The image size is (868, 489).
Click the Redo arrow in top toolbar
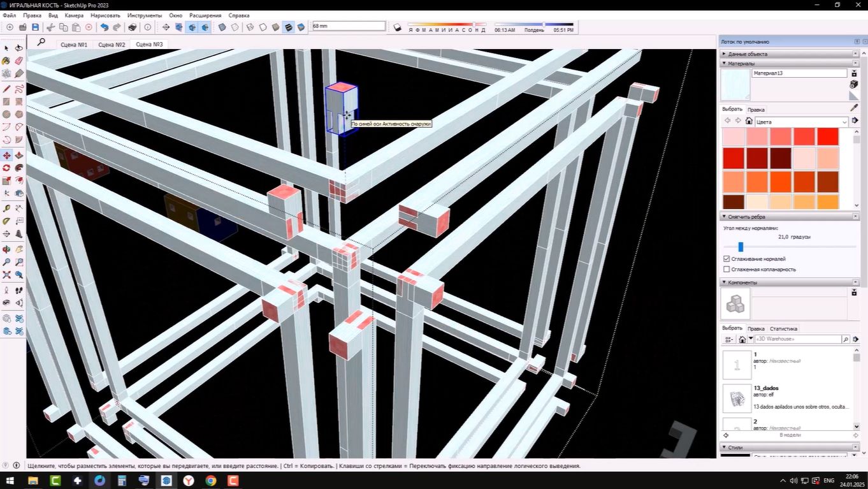(x=117, y=27)
